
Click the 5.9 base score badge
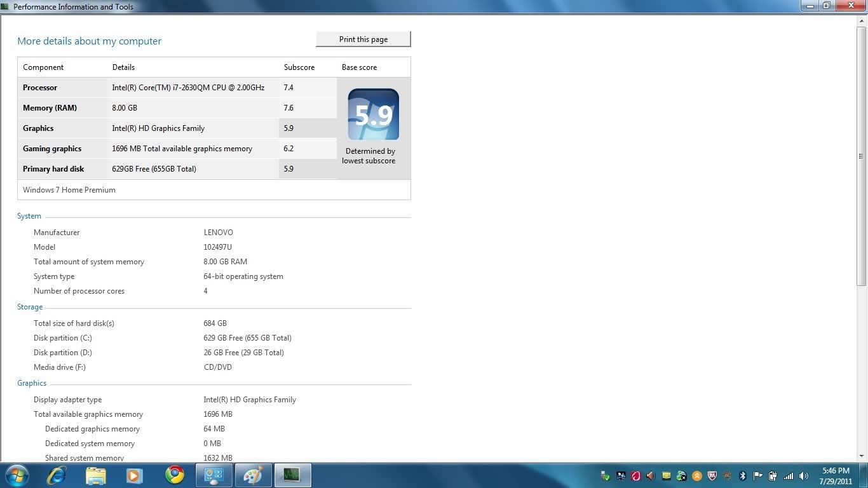pos(374,114)
